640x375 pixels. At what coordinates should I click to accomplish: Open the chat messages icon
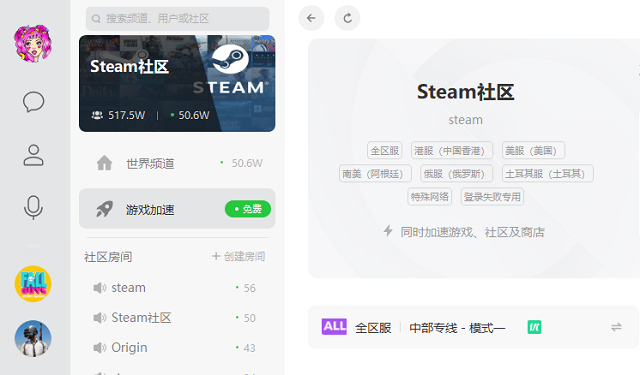[33, 102]
